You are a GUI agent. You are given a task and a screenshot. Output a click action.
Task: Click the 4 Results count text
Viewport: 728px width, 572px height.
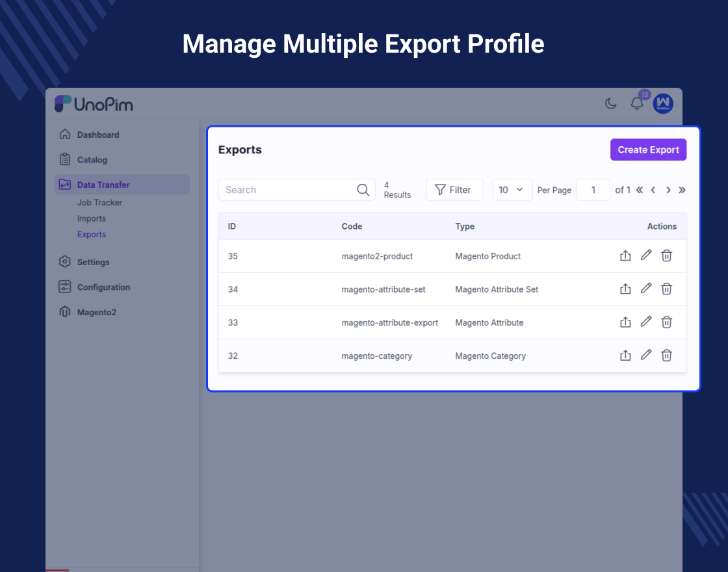[397, 190]
